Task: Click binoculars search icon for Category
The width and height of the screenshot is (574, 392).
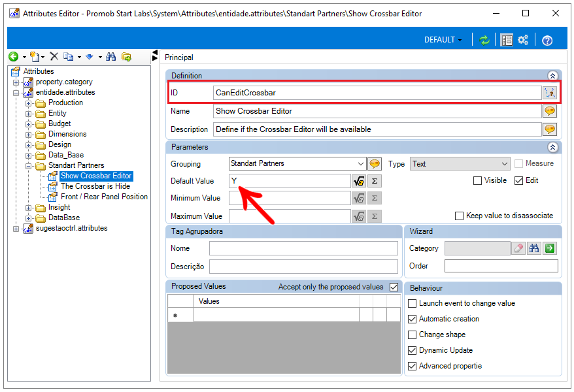Action: point(534,248)
